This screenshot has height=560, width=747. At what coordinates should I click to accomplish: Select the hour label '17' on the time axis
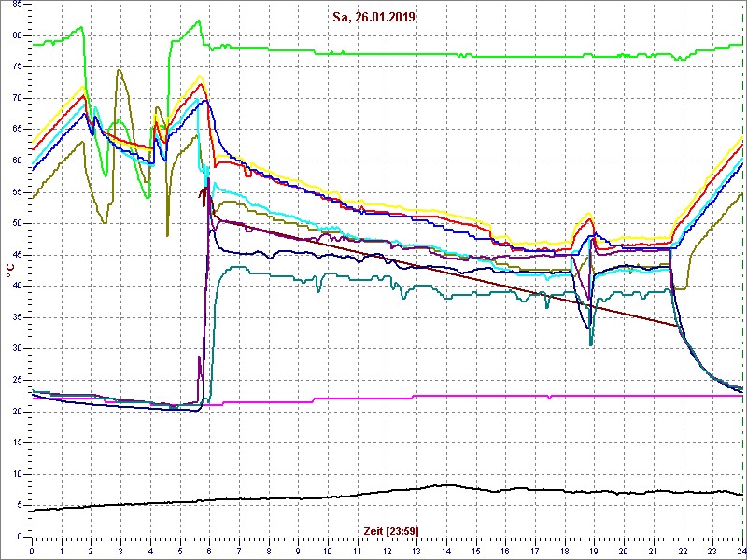click(535, 551)
